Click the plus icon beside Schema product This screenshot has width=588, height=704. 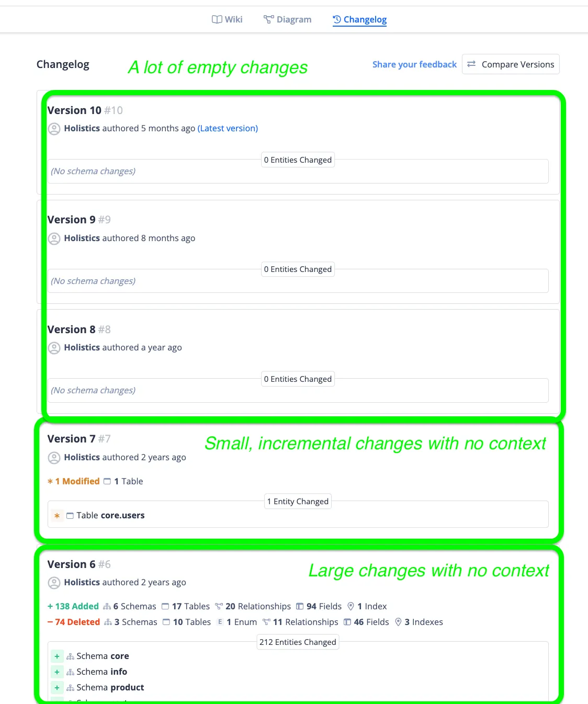[57, 688]
